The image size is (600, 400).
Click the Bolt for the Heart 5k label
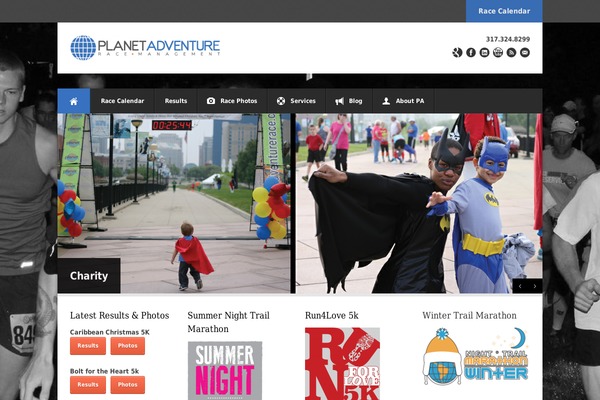coord(104,371)
